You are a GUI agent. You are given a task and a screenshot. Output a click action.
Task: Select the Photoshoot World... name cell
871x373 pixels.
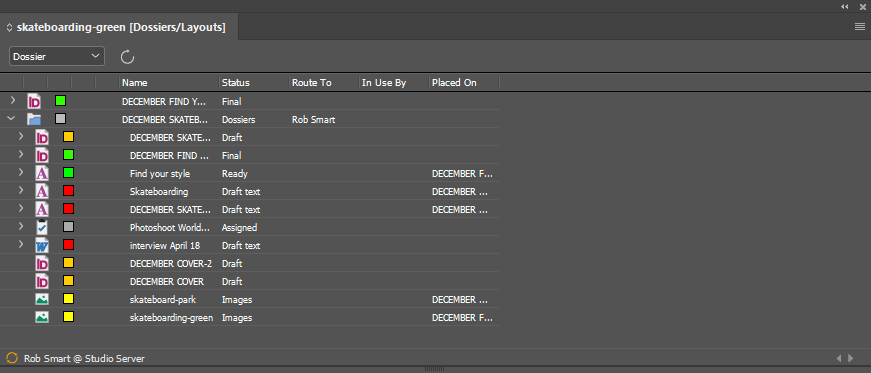click(171, 227)
